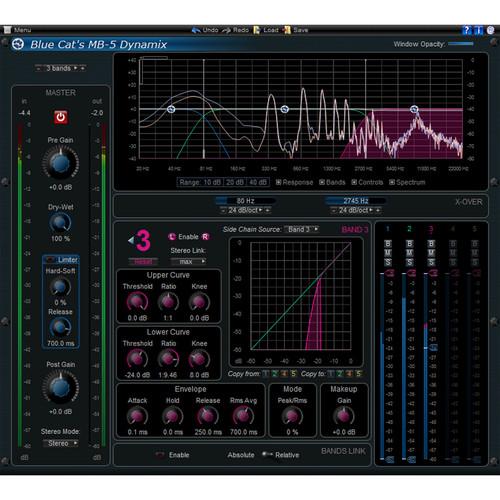Screen dimensions: 500x500
Task: Click the Envelope Release knob
Action: [208, 416]
